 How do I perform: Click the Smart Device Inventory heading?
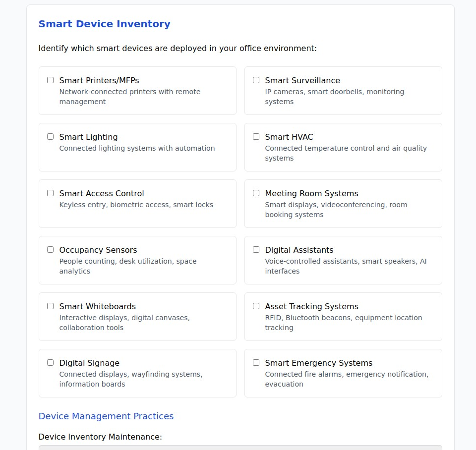tap(105, 24)
